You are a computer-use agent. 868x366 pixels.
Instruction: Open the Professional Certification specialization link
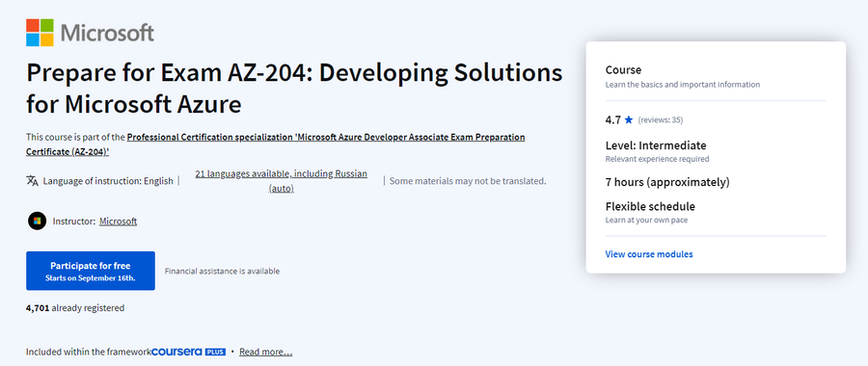tap(275, 144)
